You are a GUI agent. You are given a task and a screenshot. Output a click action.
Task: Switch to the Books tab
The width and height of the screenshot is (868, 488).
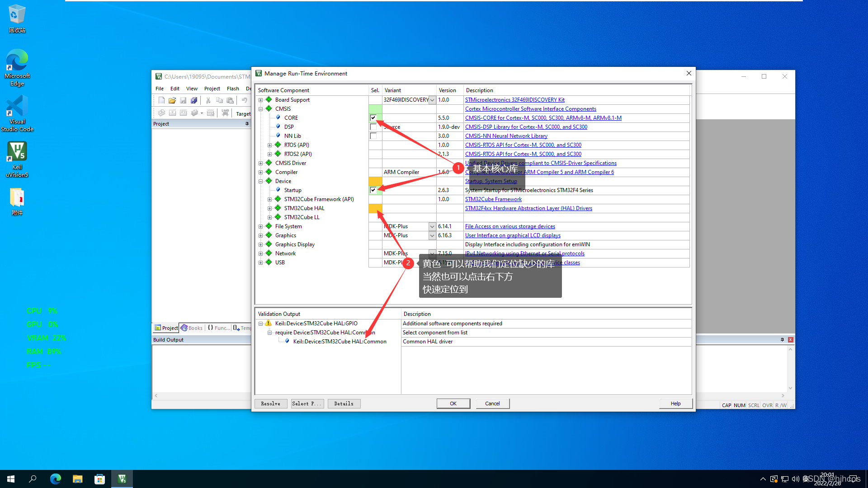(192, 328)
